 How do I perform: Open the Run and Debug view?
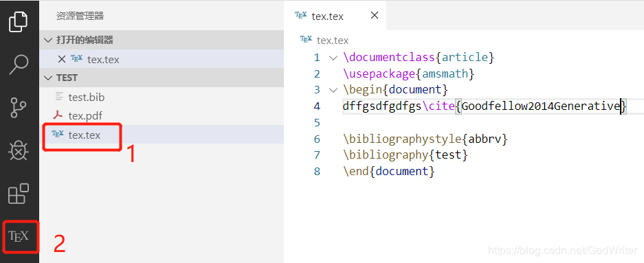pyautogui.click(x=19, y=151)
